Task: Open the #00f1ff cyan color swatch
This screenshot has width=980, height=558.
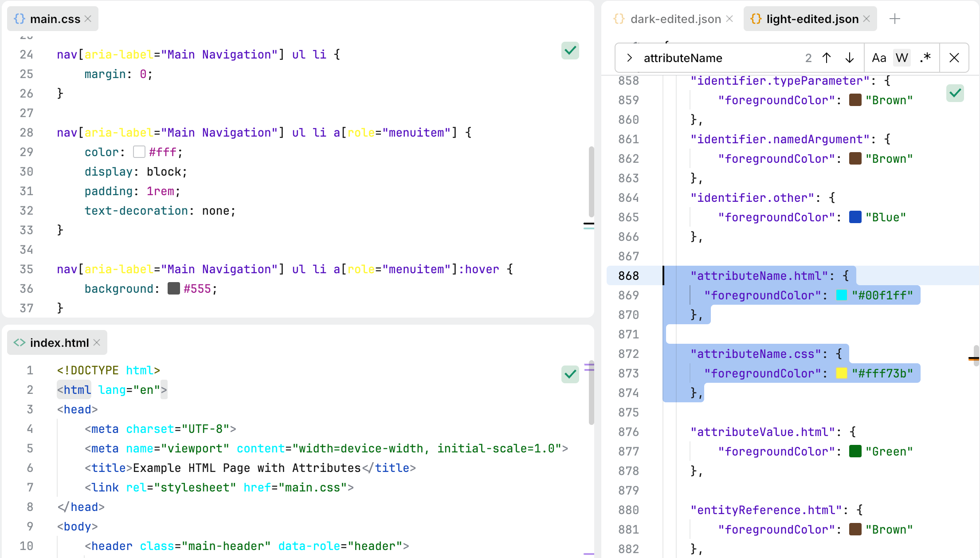Action: (841, 295)
